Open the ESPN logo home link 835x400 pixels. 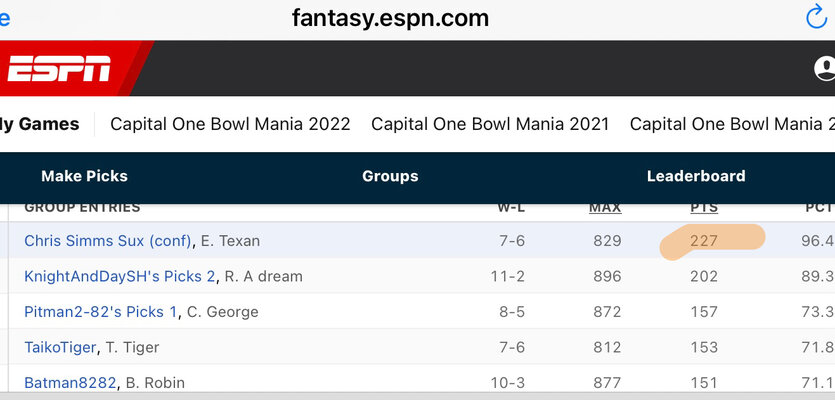coord(59,68)
